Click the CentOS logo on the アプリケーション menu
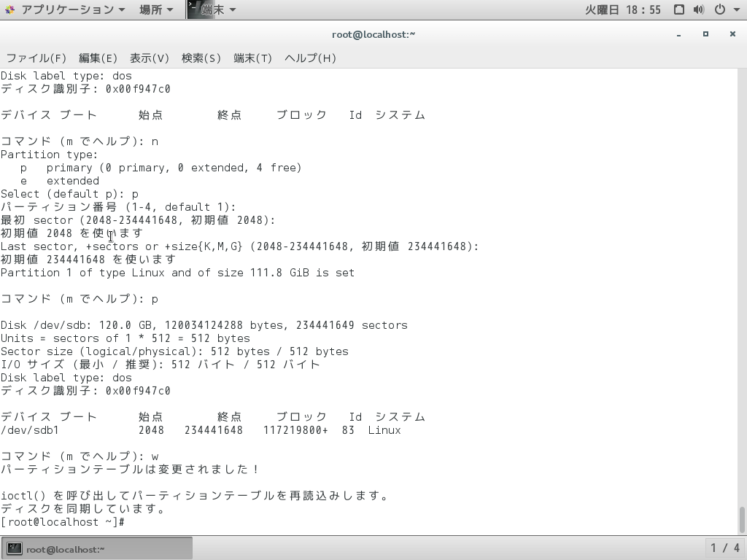 tap(10, 9)
